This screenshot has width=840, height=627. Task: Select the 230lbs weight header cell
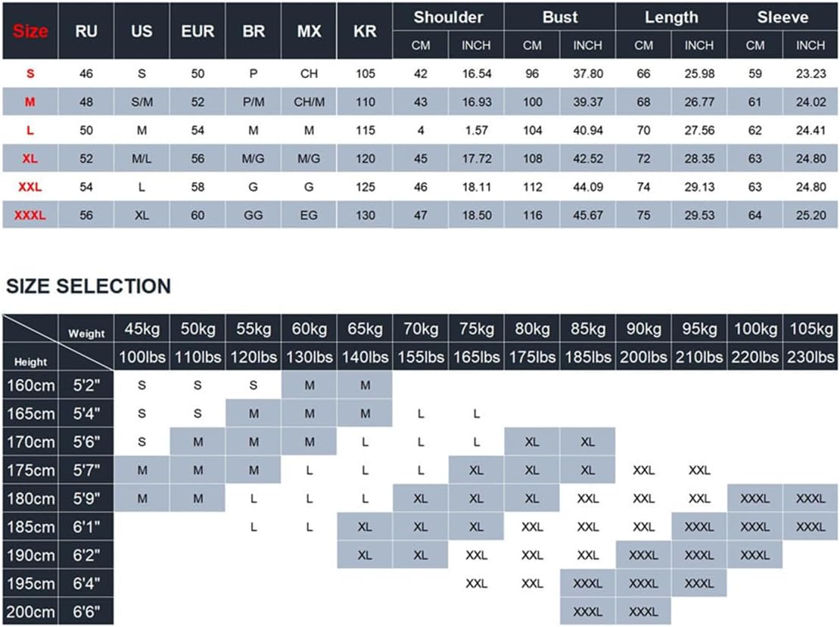point(811,357)
